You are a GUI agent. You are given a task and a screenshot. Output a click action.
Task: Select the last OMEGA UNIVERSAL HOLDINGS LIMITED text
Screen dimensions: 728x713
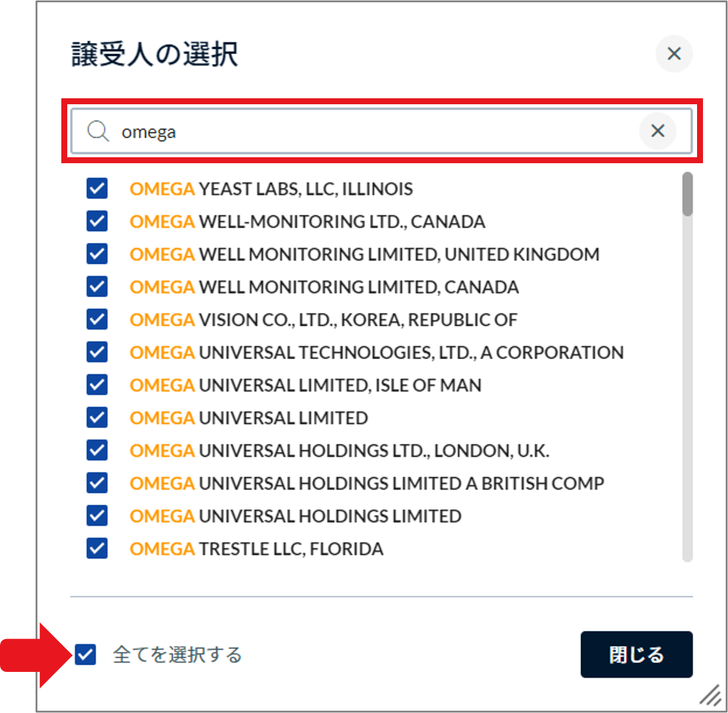click(x=295, y=516)
